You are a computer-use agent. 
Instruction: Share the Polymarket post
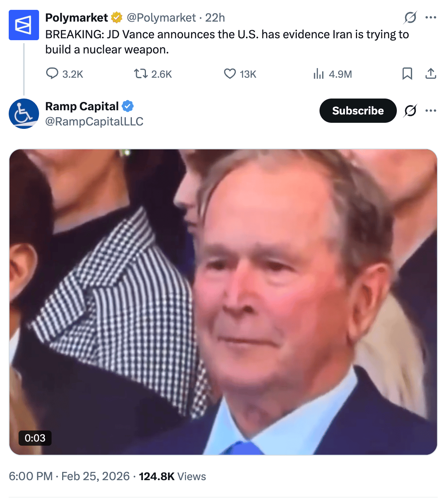[431, 74]
